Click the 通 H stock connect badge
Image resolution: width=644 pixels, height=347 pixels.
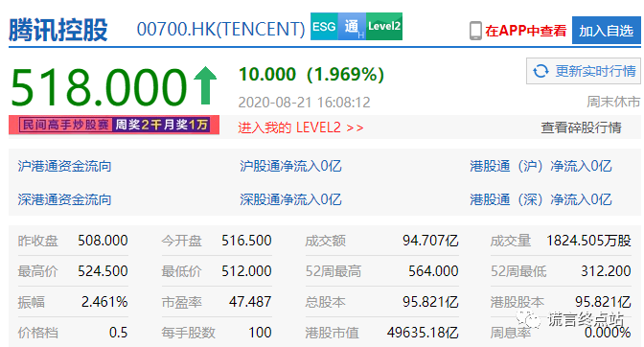[x=352, y=27]
